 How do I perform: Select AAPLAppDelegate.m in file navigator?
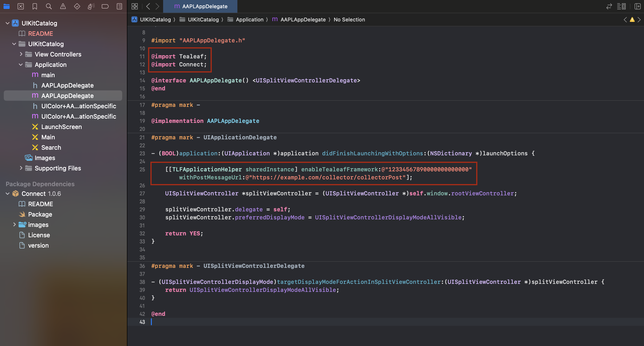(67, 96)
